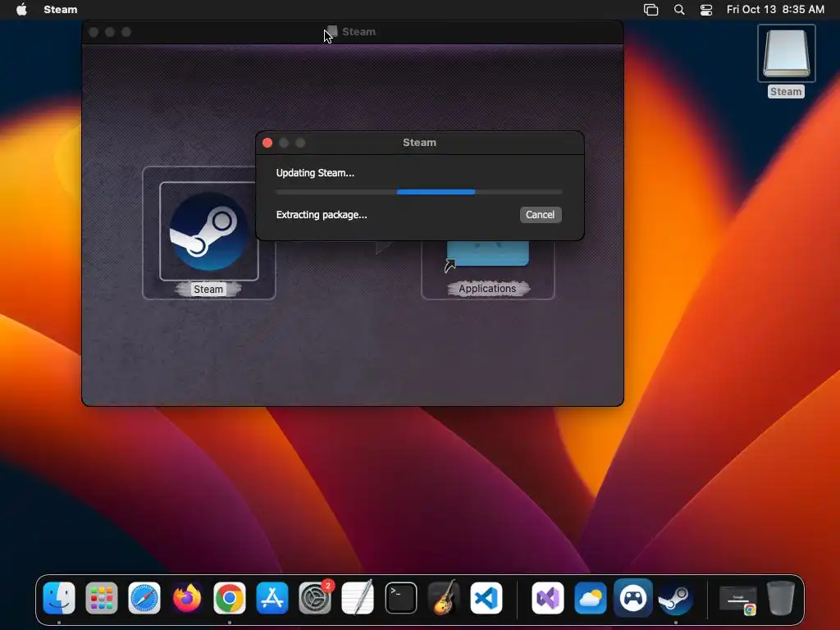Click the Steam label under the app icon
This screenshot has height=630, width=840.
coord(208,290)
